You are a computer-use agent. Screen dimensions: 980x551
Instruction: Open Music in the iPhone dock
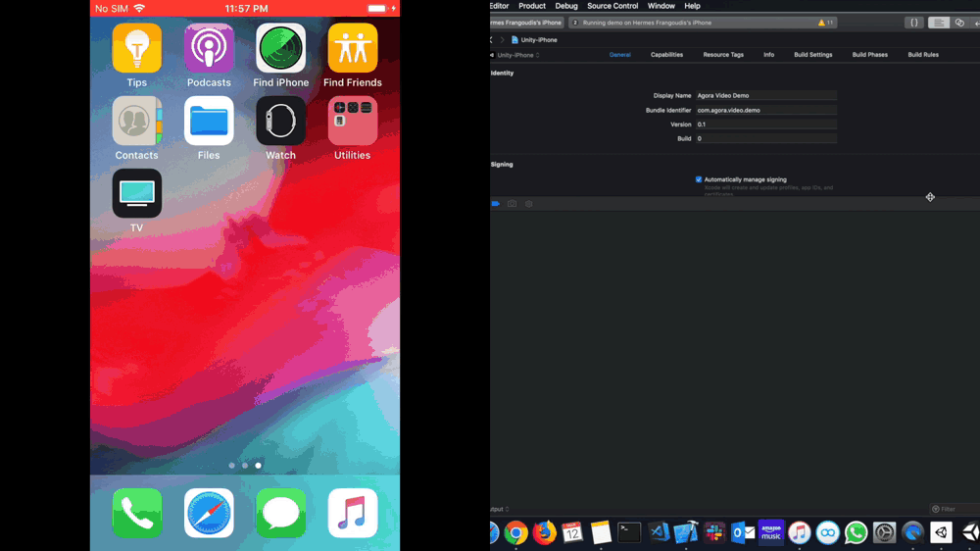353,514
